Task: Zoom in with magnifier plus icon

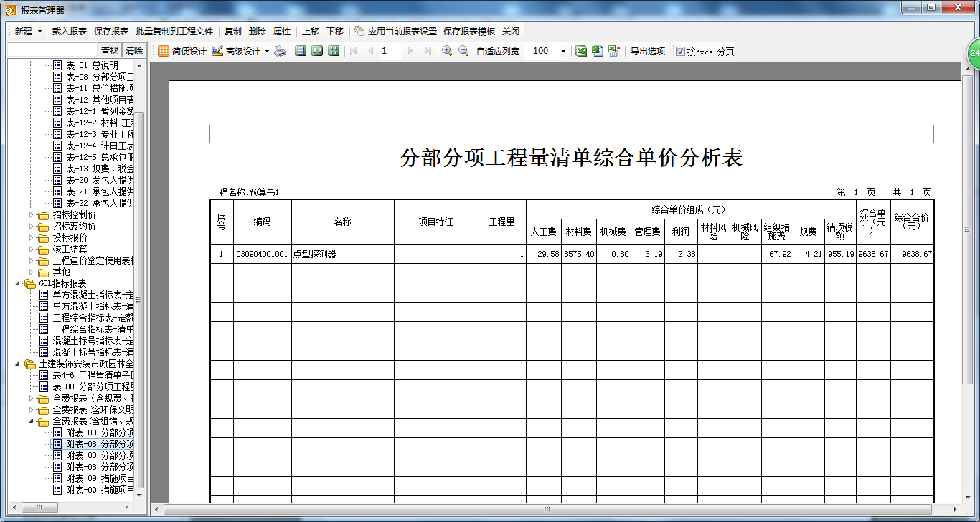Action: 447,52
